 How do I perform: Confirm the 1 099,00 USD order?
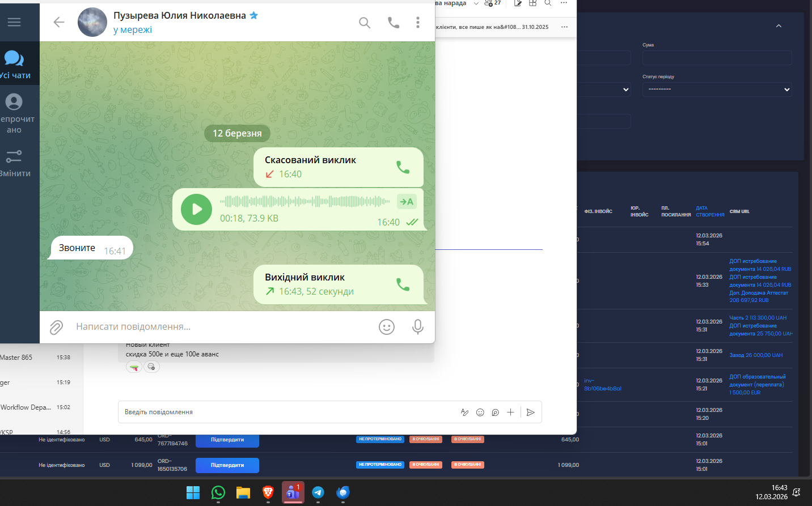coord(227,465)
